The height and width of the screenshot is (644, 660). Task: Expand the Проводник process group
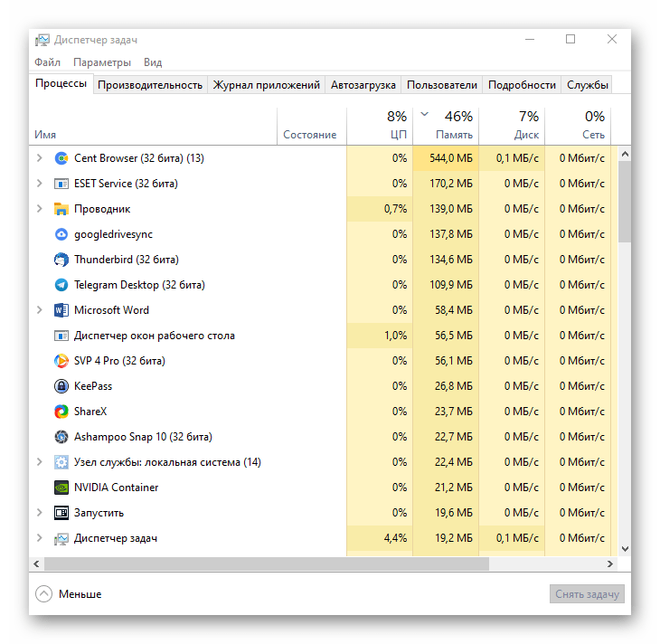point(40,209)
